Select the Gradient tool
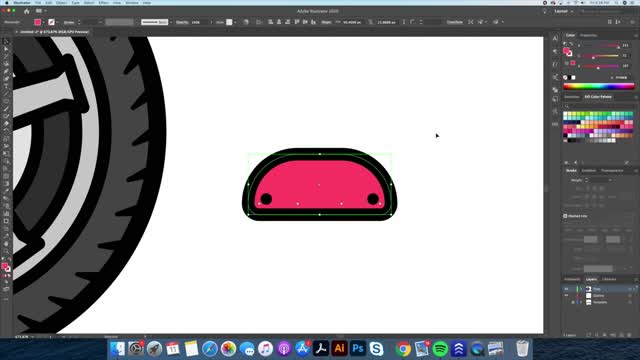 (6, 184)
